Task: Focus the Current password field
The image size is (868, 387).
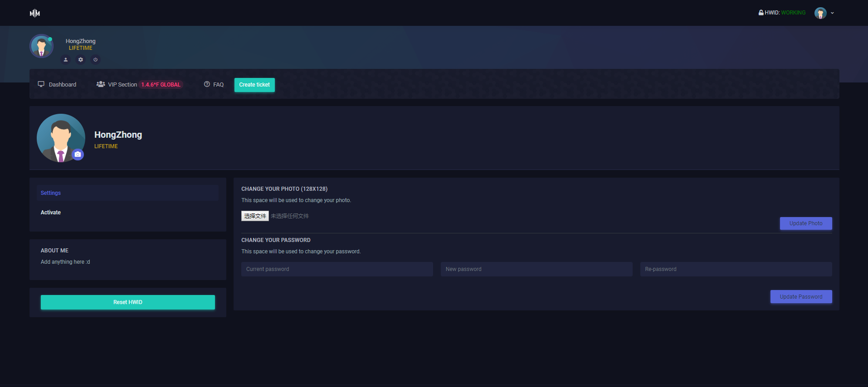Action: 337,269
